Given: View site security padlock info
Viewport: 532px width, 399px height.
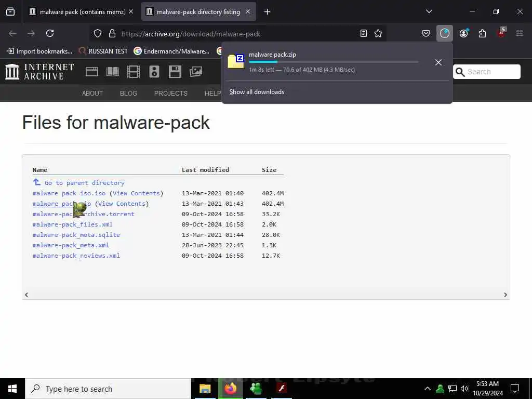Looking at the screenshot, I should pyautogui.click(x=112, y=34).
